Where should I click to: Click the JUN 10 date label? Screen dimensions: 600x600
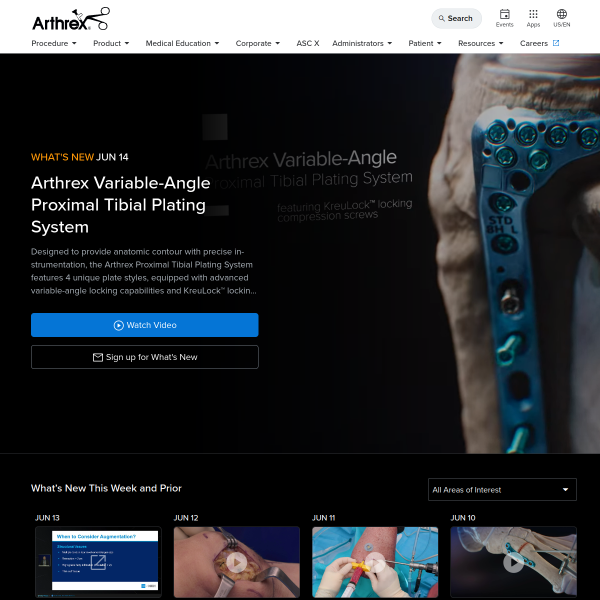click(x=463, y=518)
